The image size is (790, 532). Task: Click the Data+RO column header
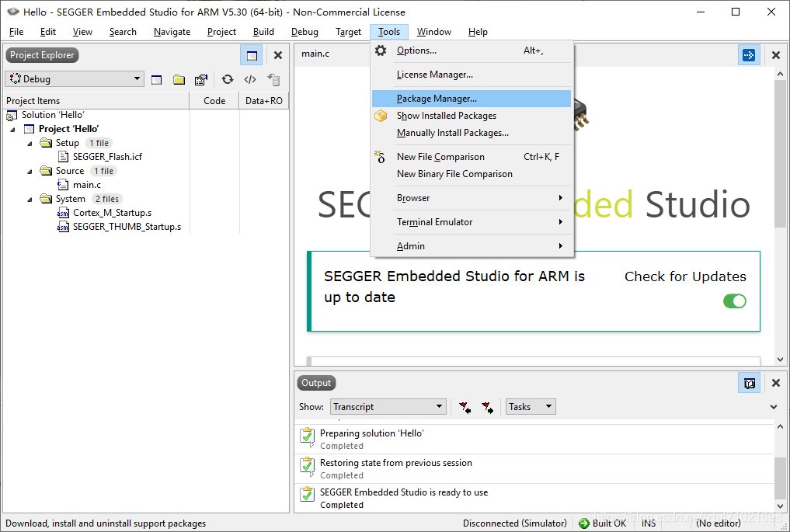coord(264,101)
